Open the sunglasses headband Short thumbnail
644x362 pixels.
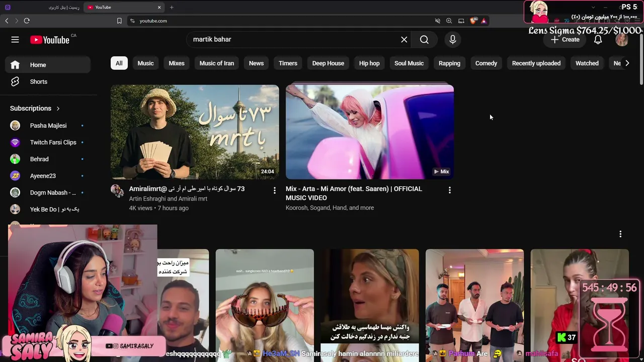tap(265, 305)
